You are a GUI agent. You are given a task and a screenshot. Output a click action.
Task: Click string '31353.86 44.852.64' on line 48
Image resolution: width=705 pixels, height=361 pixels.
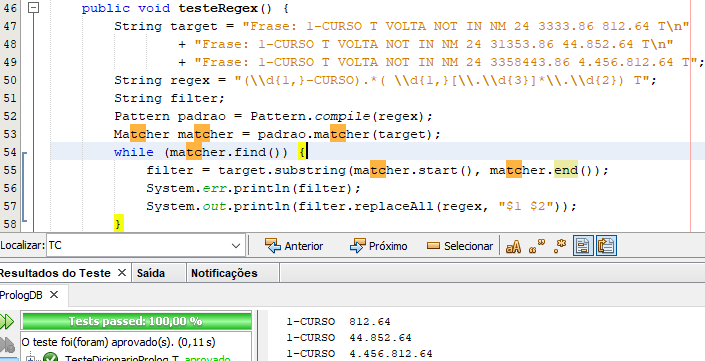(x=563, y=44)
